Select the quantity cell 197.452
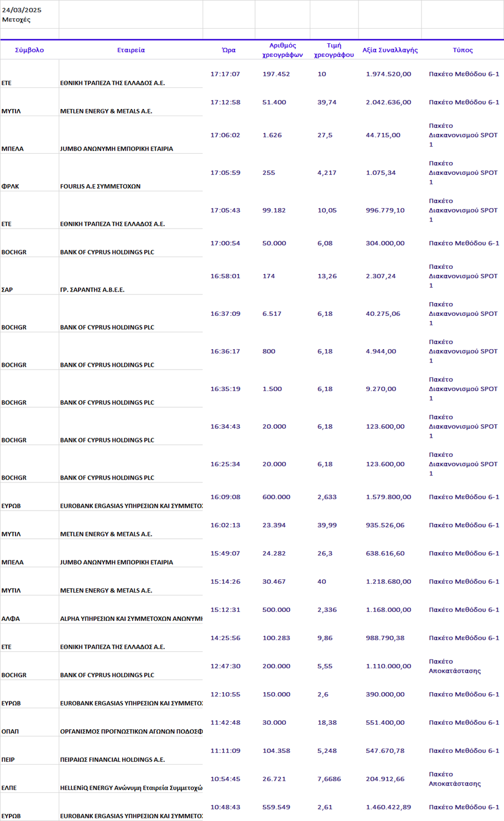The height and width of the screenshot is (821, 504). pyautogui.click(x=276, y=74)
